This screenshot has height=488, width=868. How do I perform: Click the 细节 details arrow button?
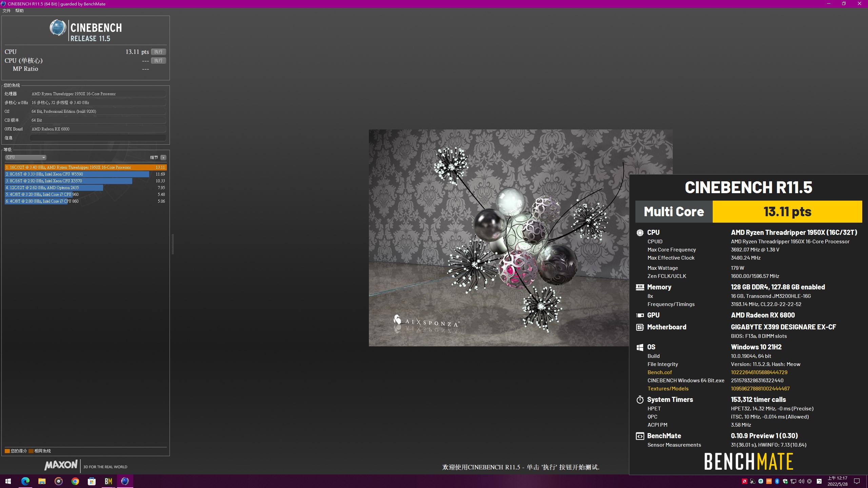163,158
